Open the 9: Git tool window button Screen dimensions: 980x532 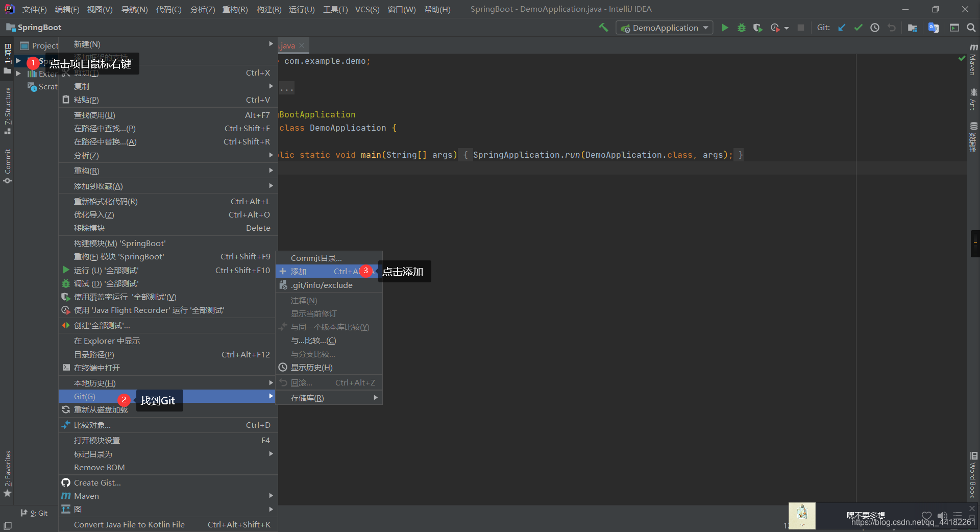pyautogui.click(x=34, y=513)
